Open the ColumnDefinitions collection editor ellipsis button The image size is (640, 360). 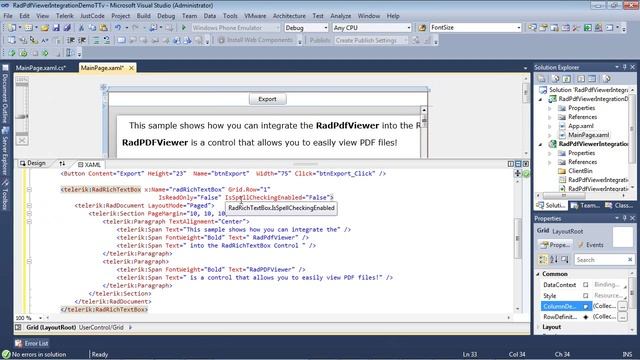tap(622, 306)
